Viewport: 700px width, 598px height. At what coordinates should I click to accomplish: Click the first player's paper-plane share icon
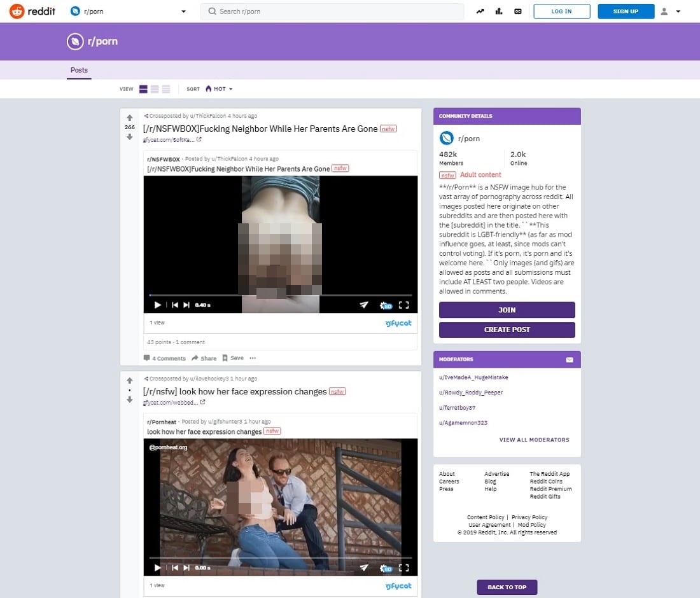[x=364, y=305]
